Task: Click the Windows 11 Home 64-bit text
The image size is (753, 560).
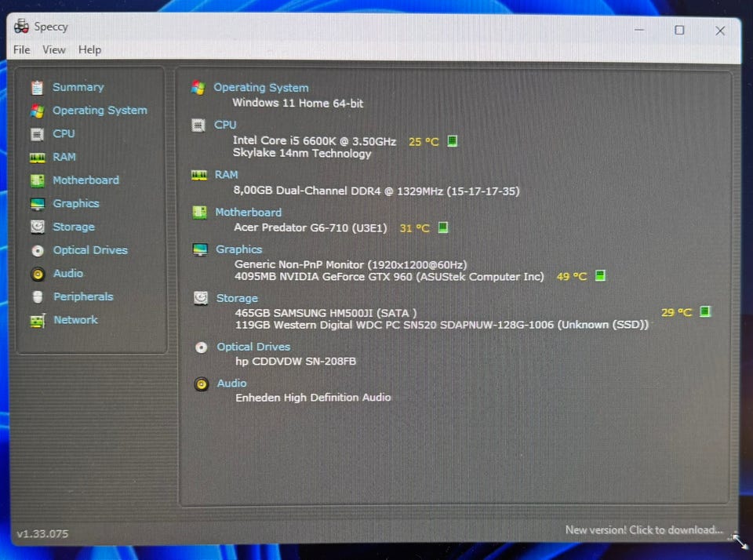Action: pyautogui.click(x=298, y=104)
